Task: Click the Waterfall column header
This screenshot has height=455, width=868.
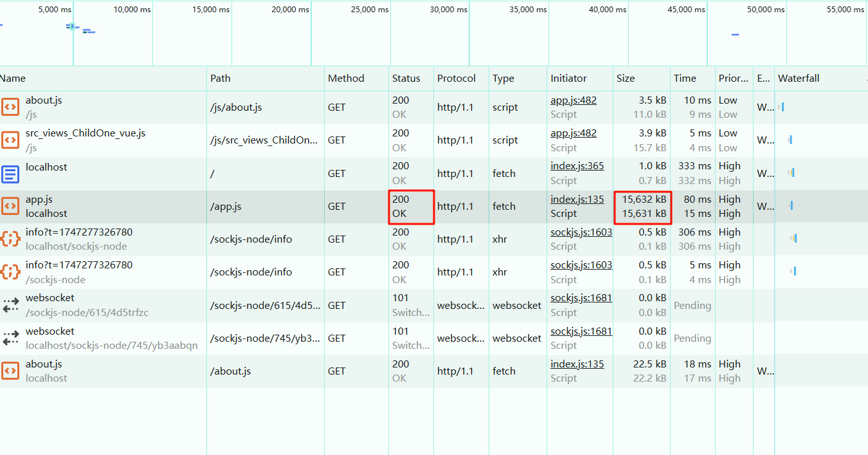Action: click(x=799, y=79)
